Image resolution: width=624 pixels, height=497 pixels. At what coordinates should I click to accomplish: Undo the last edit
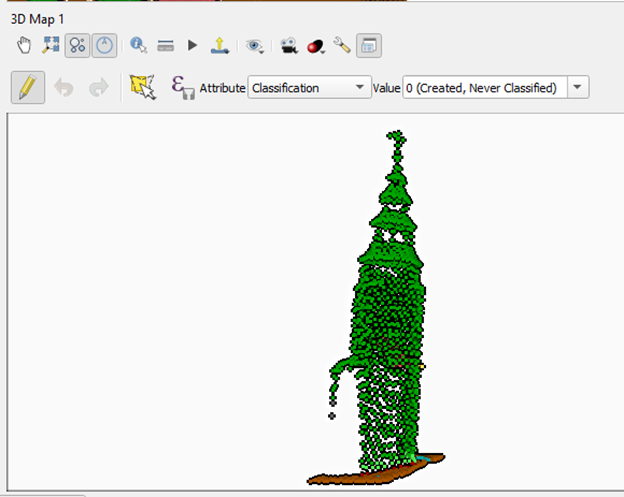point(64,88)
